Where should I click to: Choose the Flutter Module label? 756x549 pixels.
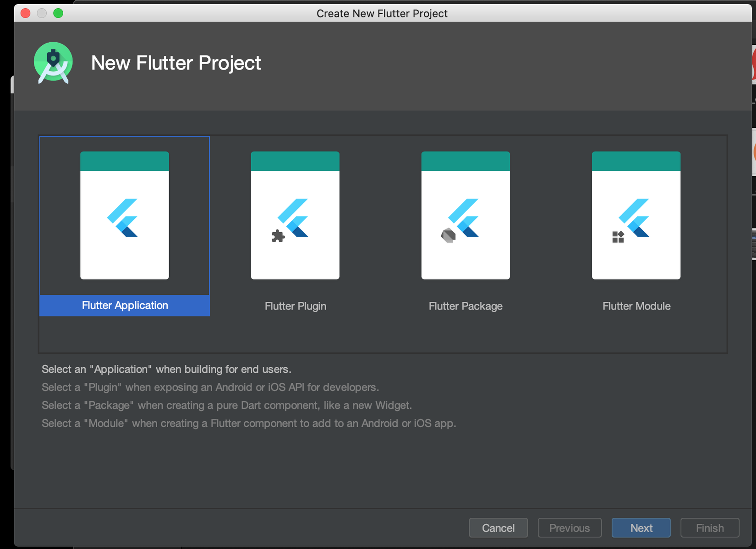click(636, 306)
